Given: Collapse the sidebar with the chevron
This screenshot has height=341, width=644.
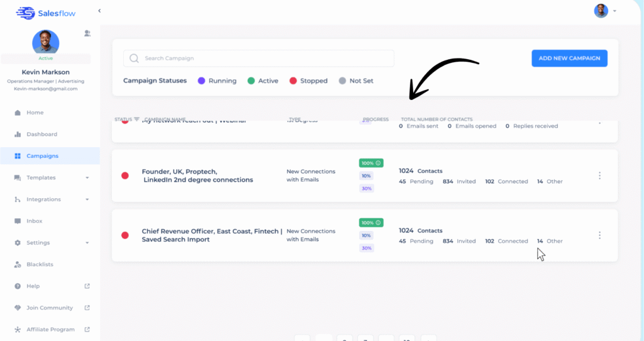Looking at the screenshot, I should [99, 11].
